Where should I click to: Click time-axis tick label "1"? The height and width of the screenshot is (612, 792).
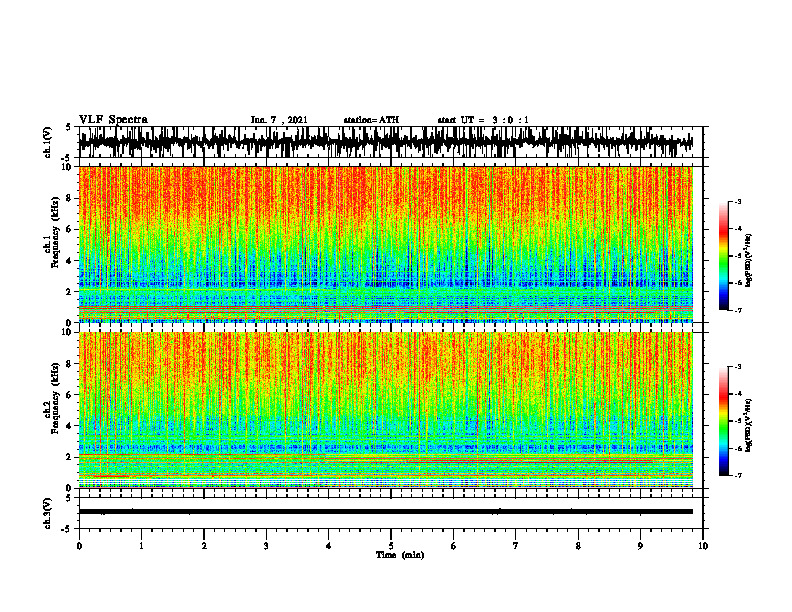click(141, 546)
